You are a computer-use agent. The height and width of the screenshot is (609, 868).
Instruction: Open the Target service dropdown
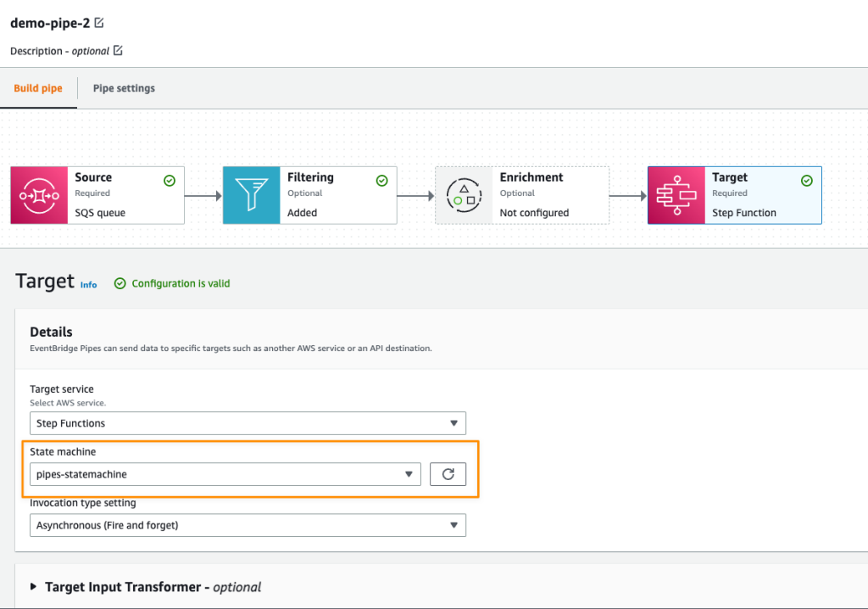click(x=248, y=423)
